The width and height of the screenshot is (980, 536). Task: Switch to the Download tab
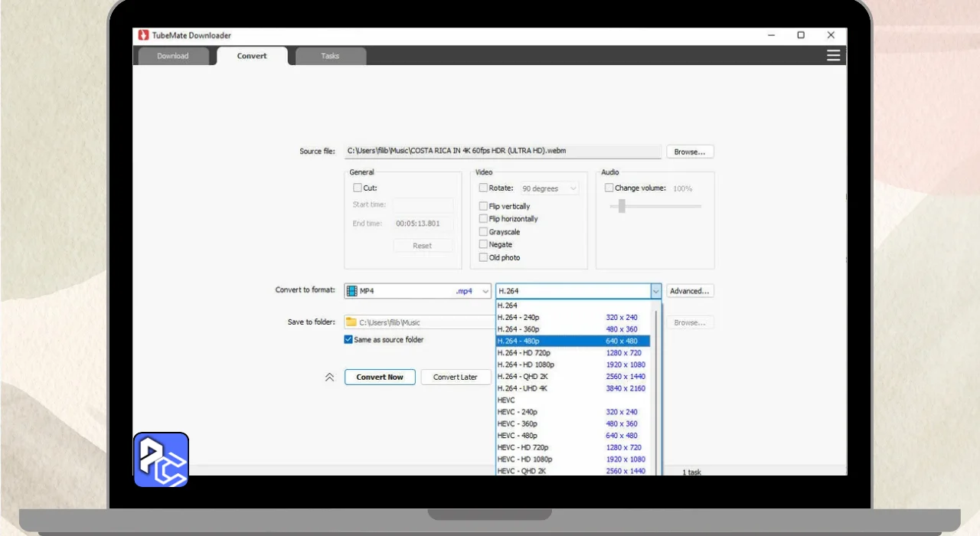click(x=173, y=56)
